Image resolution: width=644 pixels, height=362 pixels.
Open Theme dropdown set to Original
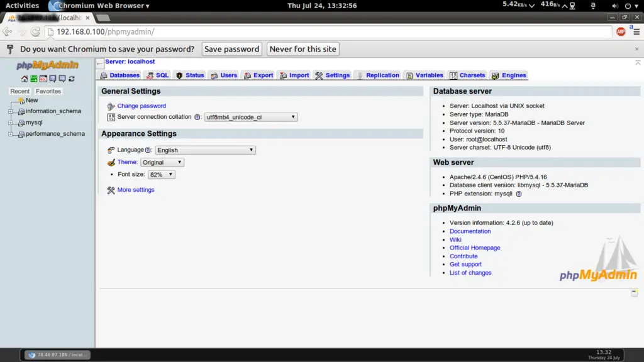coord(162,163)
